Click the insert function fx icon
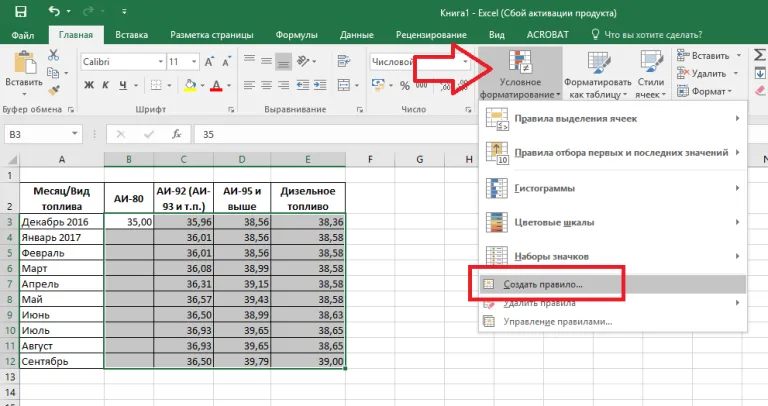This screenshot has height=406, width=768. tap(177, 134)
